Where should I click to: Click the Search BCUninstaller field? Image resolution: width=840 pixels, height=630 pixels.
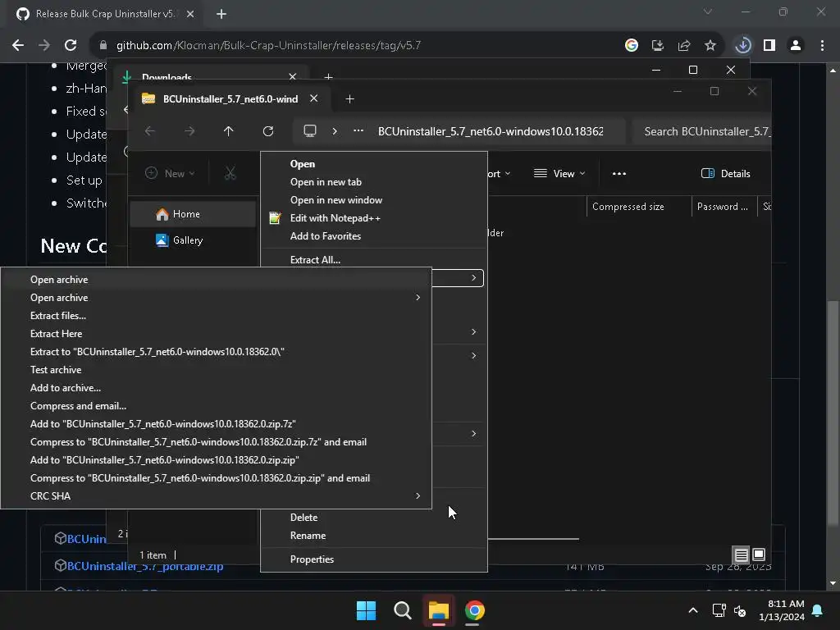[x=702, y=132]
